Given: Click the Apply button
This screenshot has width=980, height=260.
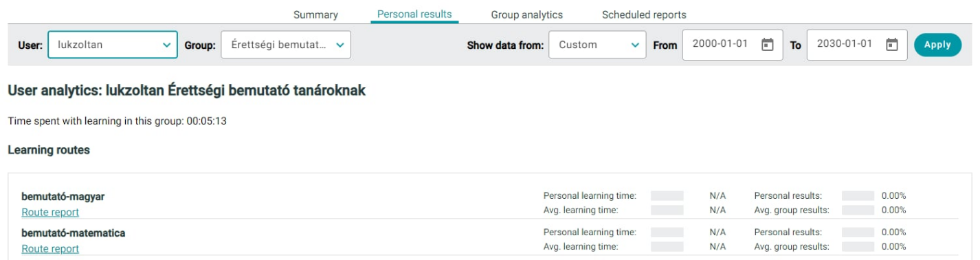Looking at the screenshot, I should pos(937,45).
